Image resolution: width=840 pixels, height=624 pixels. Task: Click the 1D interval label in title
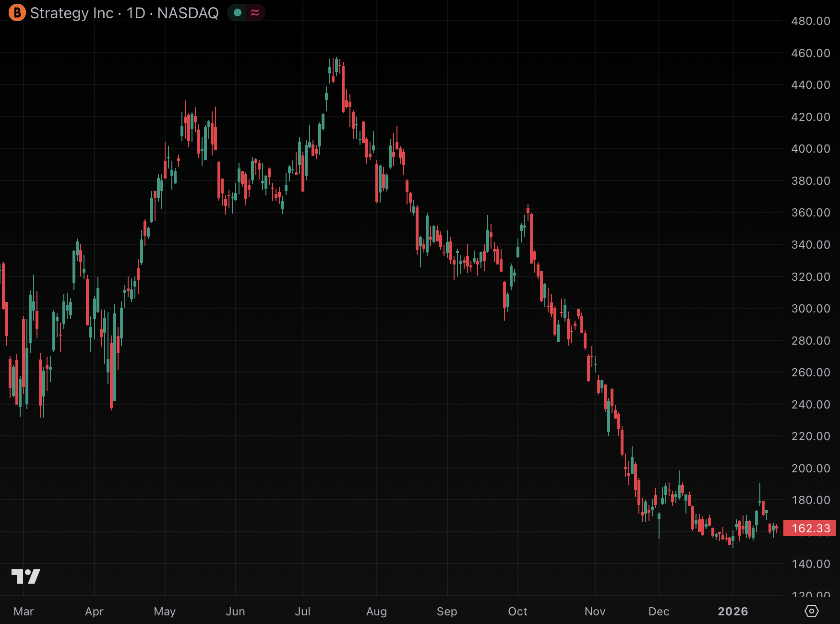[136, 13]
